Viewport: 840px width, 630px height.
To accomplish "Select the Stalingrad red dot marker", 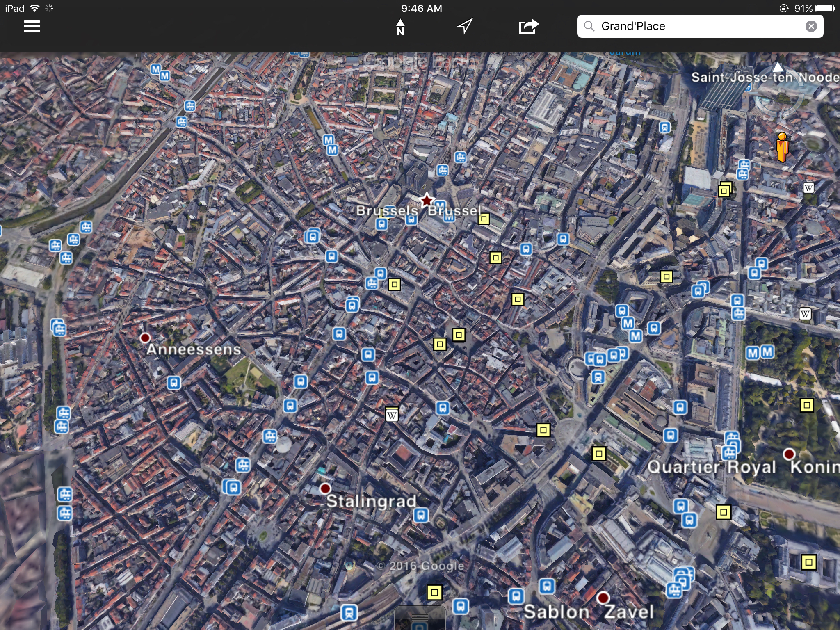I will 325,488.
